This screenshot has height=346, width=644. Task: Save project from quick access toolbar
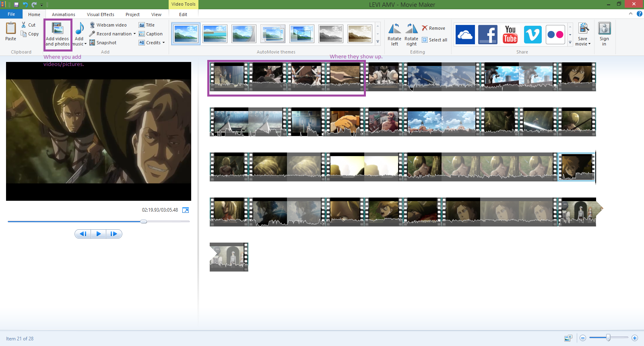coord(17,4)
